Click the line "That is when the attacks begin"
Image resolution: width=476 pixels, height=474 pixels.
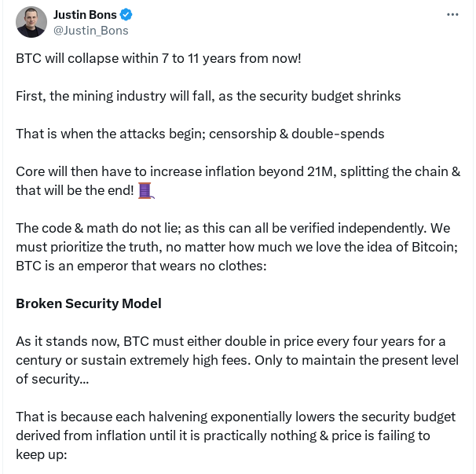point(200,134)
